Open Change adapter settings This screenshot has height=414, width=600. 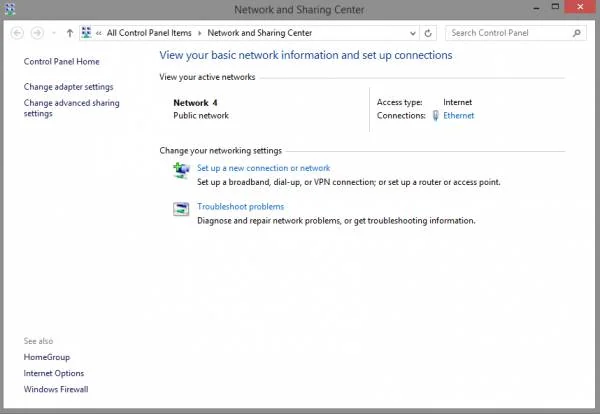(68, 87)
